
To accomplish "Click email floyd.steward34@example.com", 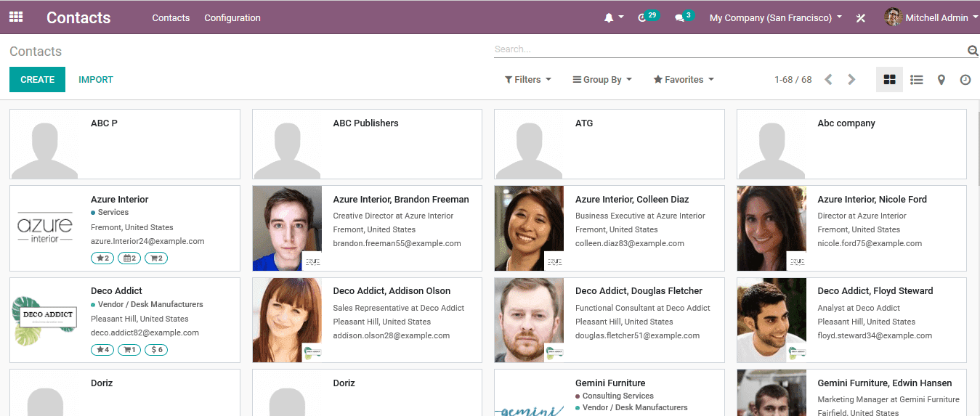I will tap(875, 336).
